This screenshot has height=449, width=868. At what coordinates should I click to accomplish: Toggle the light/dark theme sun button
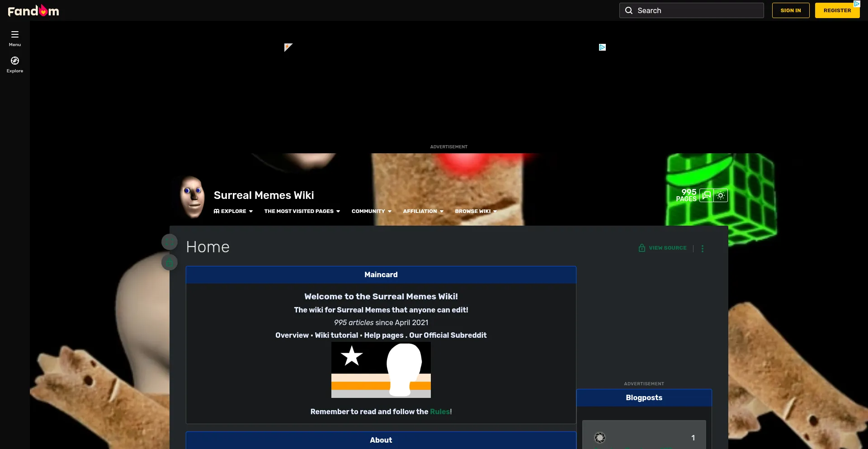(721, 195)
